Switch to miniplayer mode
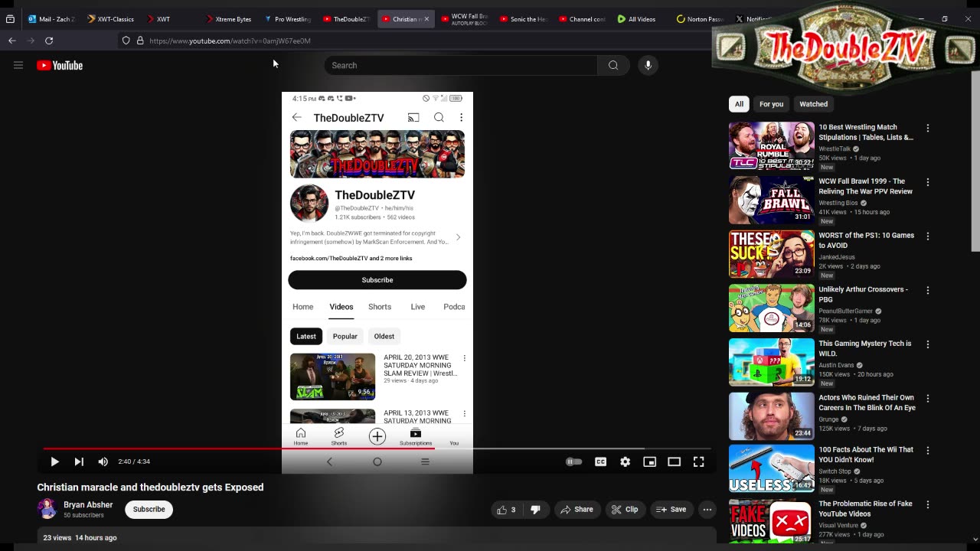980x551 pixels. [x=650, y=461]
